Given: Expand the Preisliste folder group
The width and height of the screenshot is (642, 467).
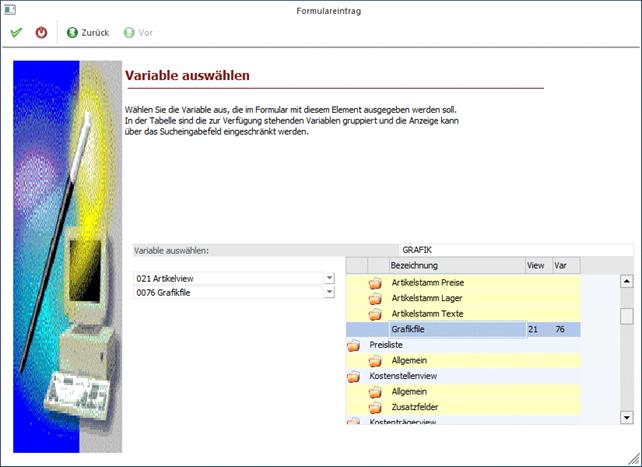Looking at the screenshot, I should 353,345.
